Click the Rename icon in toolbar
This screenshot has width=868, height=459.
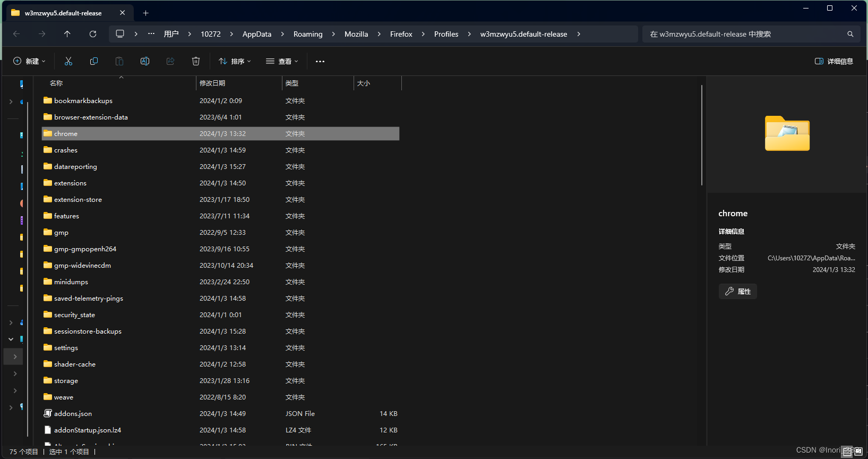(145, 61)
